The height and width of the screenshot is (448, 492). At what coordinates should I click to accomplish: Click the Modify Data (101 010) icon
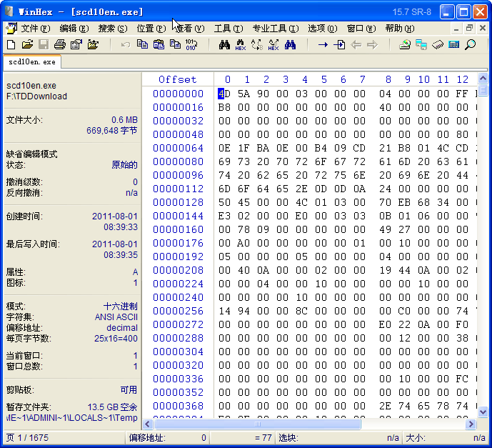point(191,45)
